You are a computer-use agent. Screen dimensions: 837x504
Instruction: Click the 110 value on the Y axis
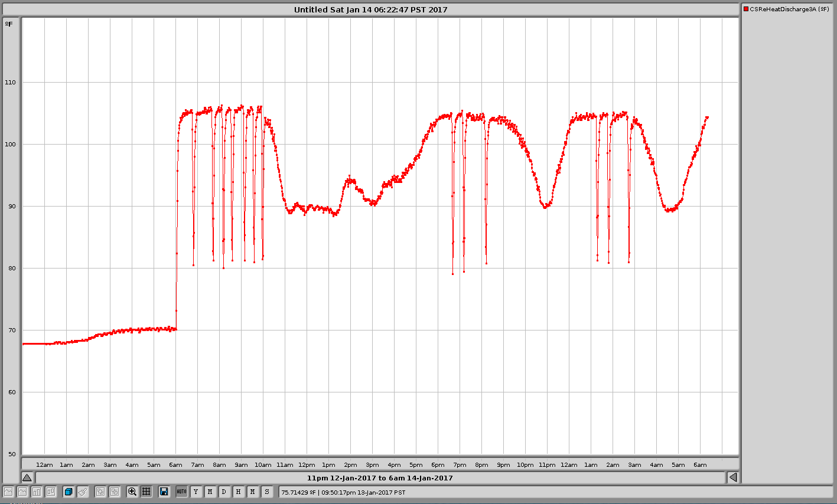(x=11, y=83)
